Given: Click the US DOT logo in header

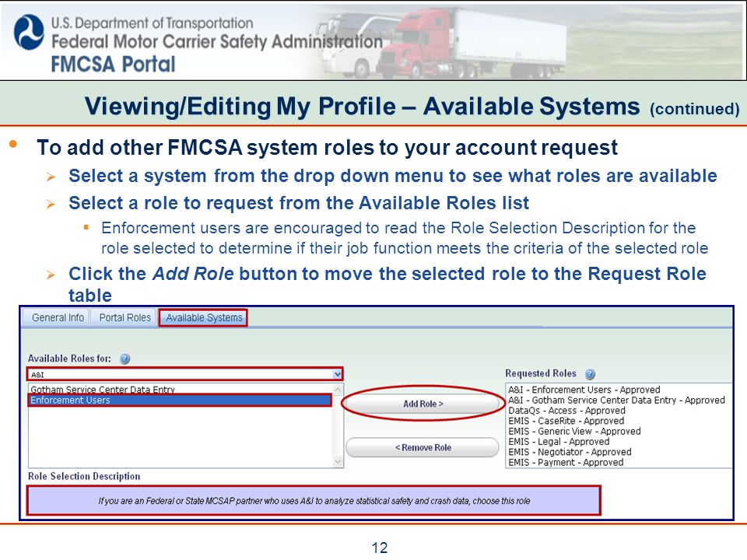Looking at the screenshot, I should point(29,32).
